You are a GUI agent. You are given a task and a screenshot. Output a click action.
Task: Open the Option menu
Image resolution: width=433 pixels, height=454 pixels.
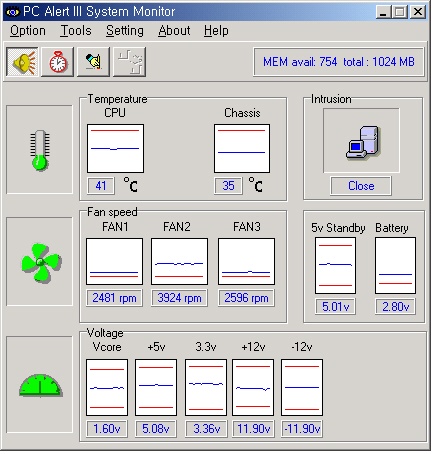click(x=28, y=31)
